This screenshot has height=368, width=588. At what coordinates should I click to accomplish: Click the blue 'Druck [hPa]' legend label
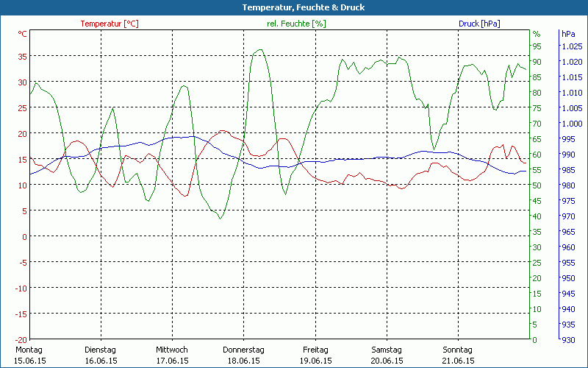tap(479, 24)
